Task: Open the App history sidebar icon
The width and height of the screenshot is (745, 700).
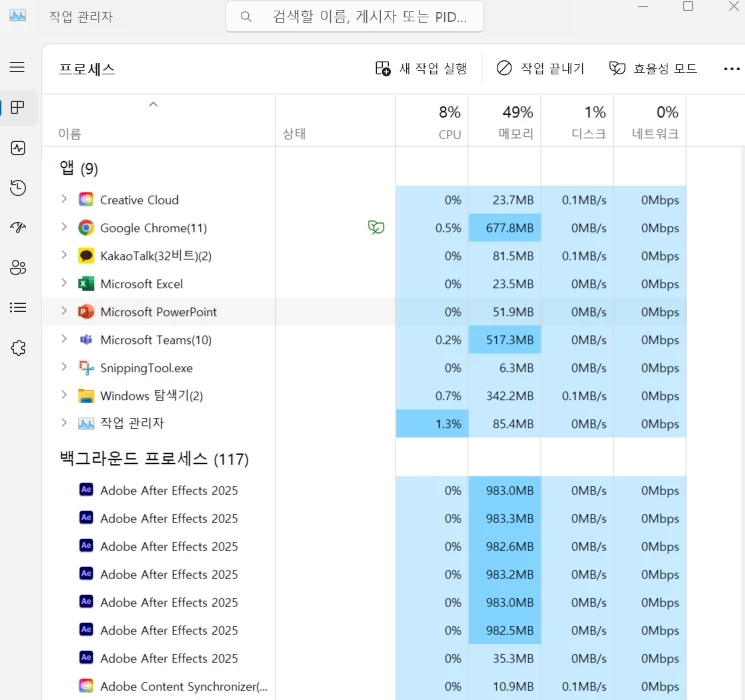Action: (18, 188)
